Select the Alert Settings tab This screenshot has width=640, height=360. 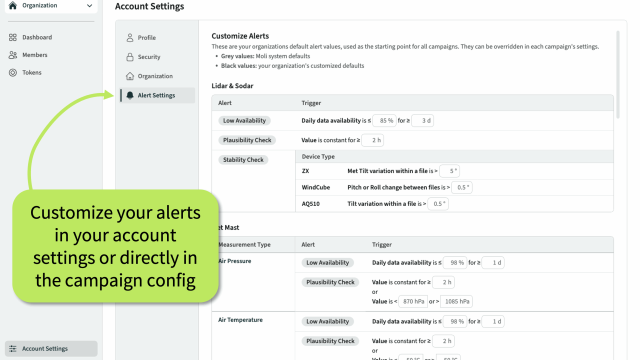(x=158, y=95)
